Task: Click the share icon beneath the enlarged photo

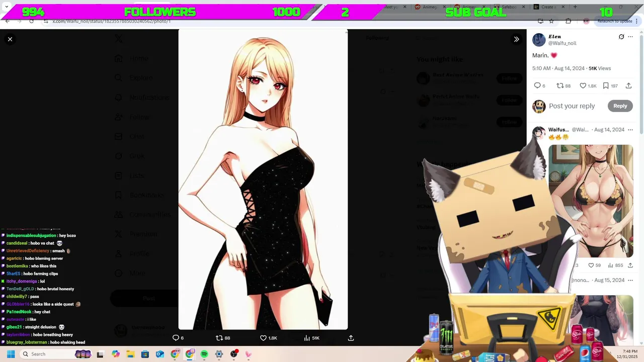Action: pos(351,338)
